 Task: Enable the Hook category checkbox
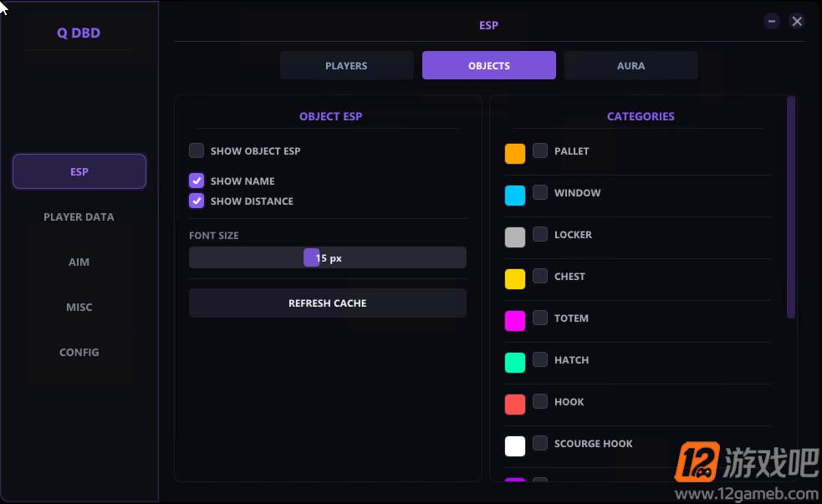(540, 401)
